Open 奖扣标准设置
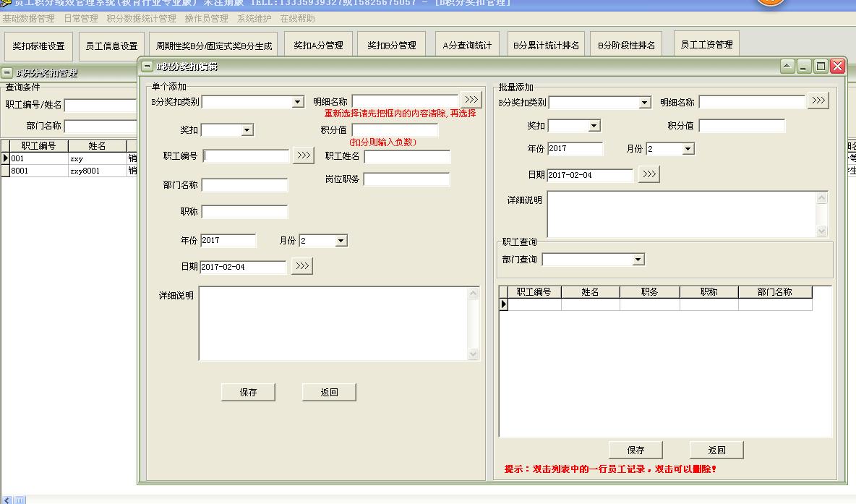The width and height of the screenshot is (856, 504). point(38,45)
